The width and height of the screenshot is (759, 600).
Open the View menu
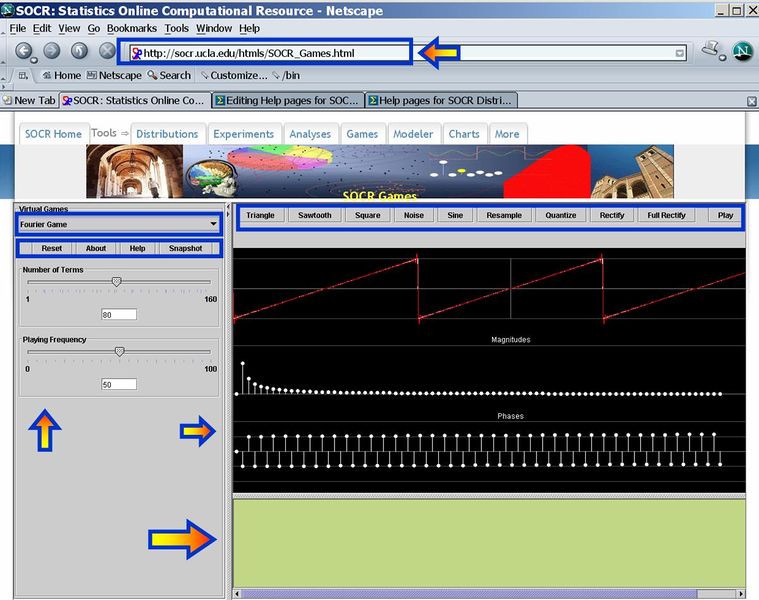(69, 29)
